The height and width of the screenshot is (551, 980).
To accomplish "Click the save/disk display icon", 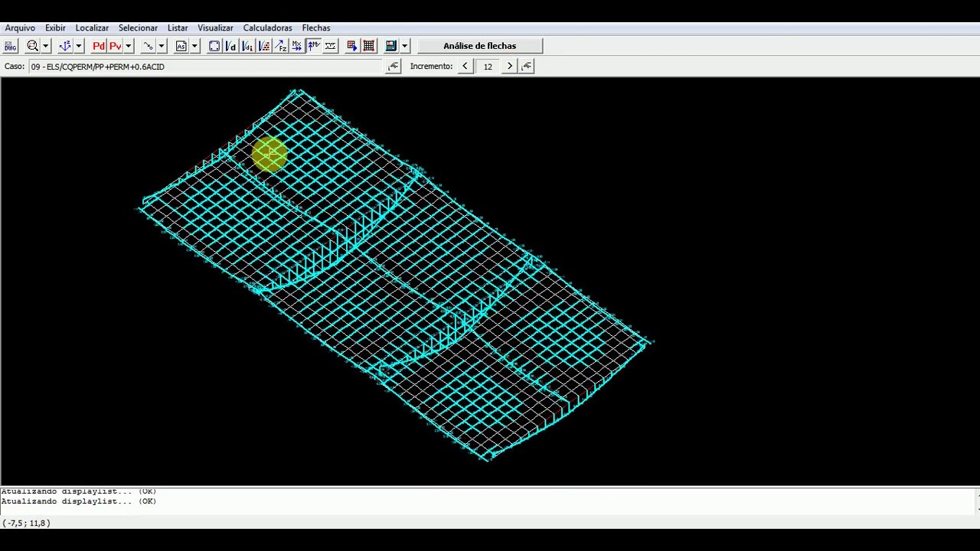I will tap(391, 46).
